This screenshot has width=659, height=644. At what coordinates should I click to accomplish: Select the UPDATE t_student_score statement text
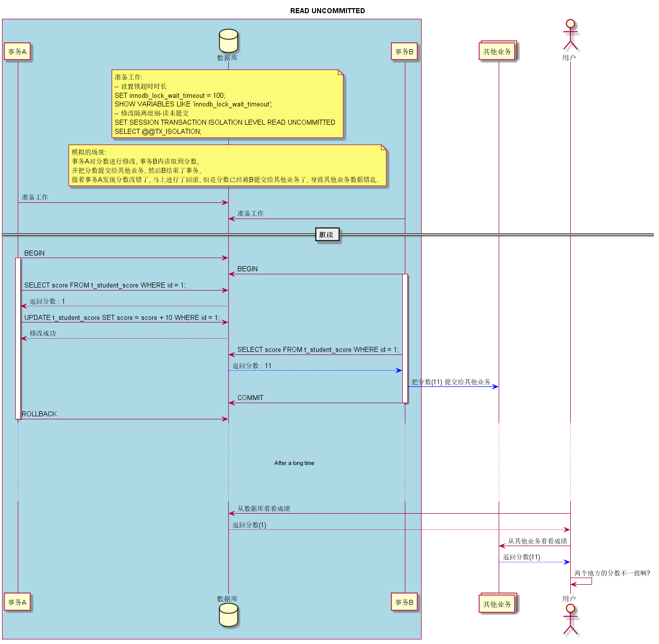pyautogui.click(x=122, y=317)
